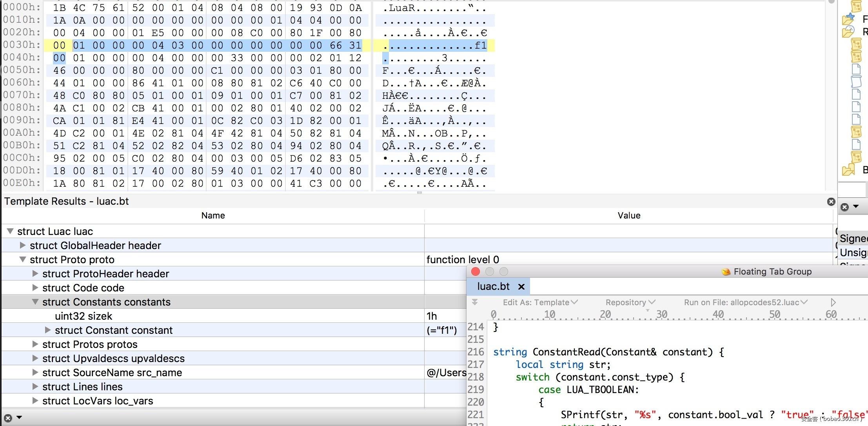Screen dimensions: 868x426
Task: Click the double-chevron toolbar options icon
Action: [474, 302]
